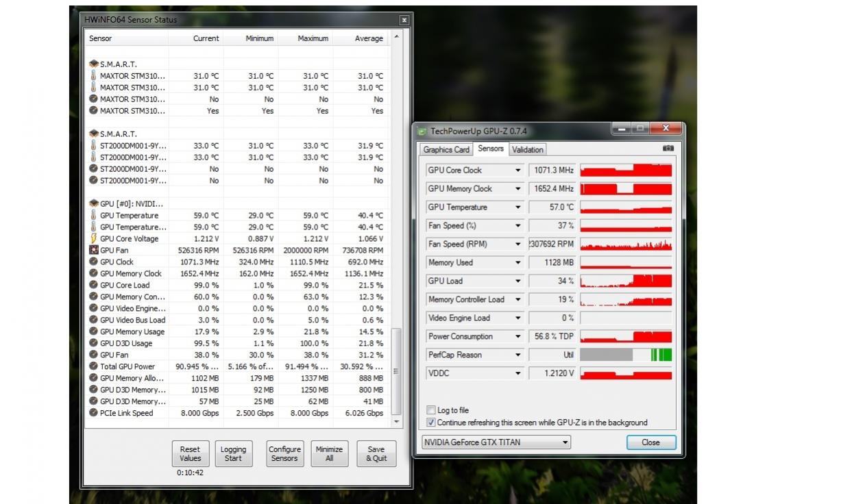Click the icon beside GPU Memory Clock in HWiNFO
The image size is (841, 504).
coord(94,273)
